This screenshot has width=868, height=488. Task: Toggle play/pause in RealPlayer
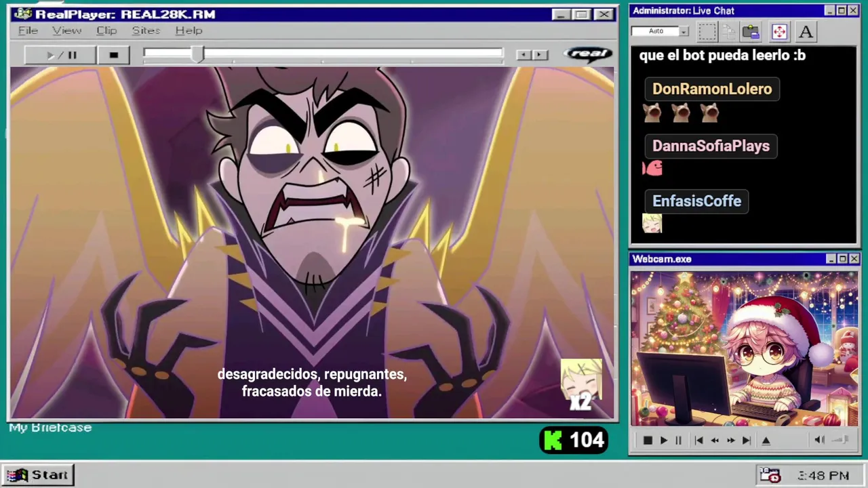tap(60, 55)
